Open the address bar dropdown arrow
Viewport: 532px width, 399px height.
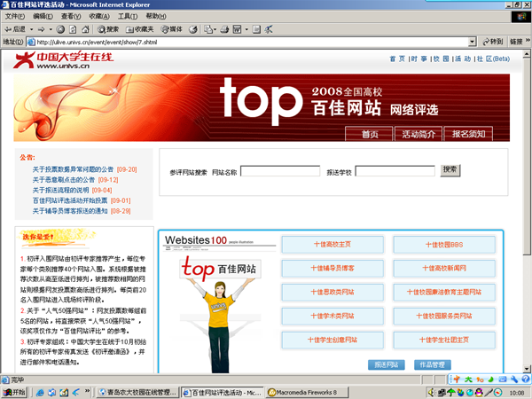472,42
